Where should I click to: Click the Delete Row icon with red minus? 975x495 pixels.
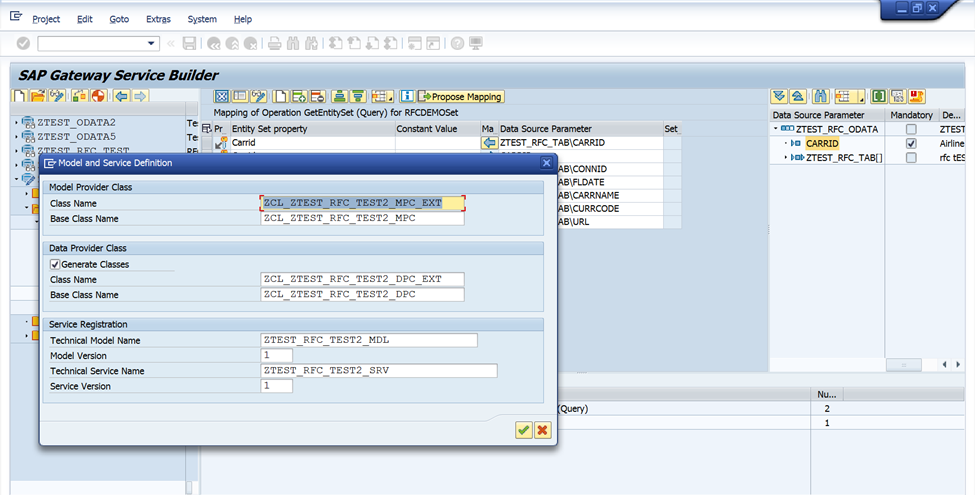point(317,96)
